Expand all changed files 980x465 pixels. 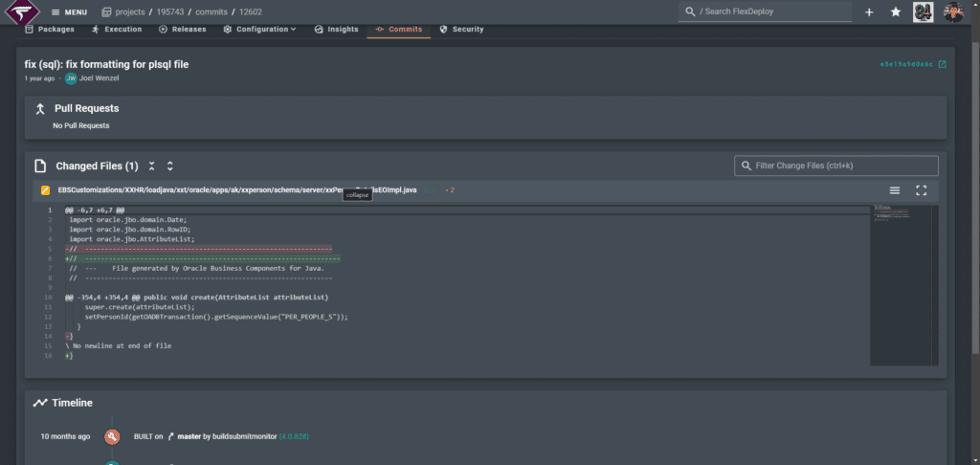[x=170, y=166]
